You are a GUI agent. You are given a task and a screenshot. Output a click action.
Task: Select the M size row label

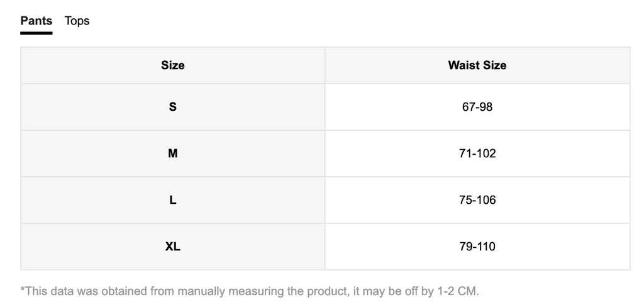172,153
